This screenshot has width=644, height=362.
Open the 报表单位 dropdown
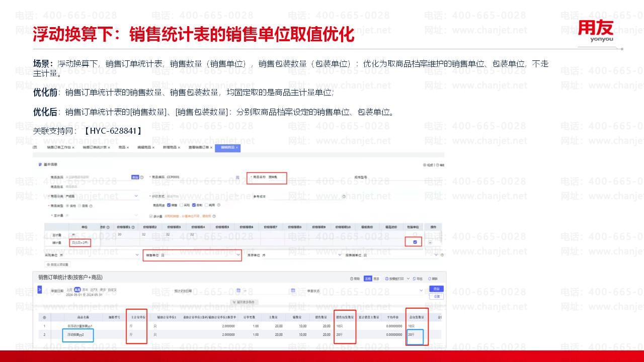[436, 255]
